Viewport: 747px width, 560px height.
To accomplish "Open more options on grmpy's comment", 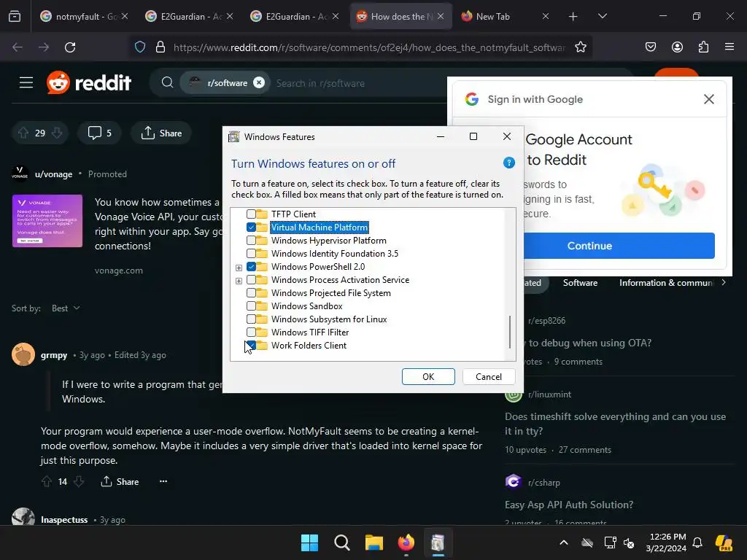I will (x=163, y=481).
